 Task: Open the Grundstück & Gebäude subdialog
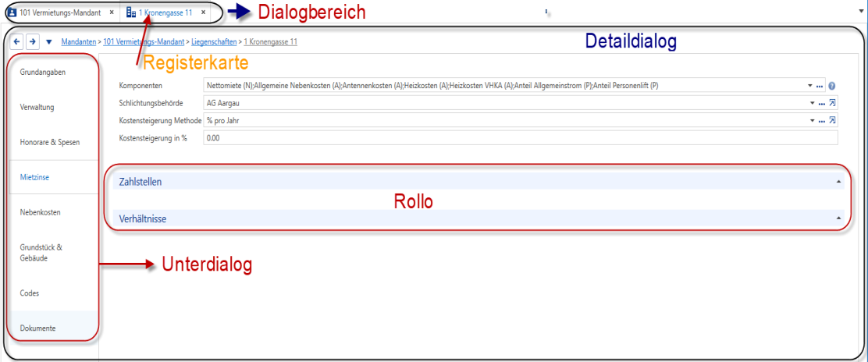click(54, 253)
